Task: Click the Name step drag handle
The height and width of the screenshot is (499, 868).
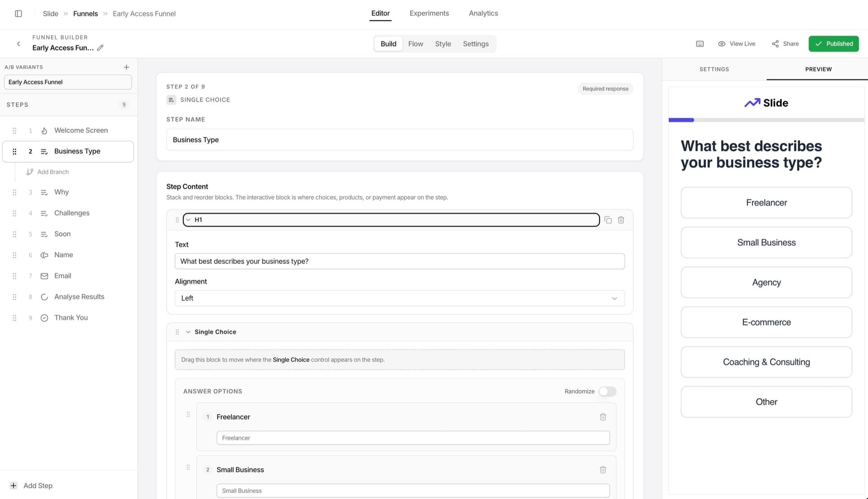Action: (x=14, y=255)
